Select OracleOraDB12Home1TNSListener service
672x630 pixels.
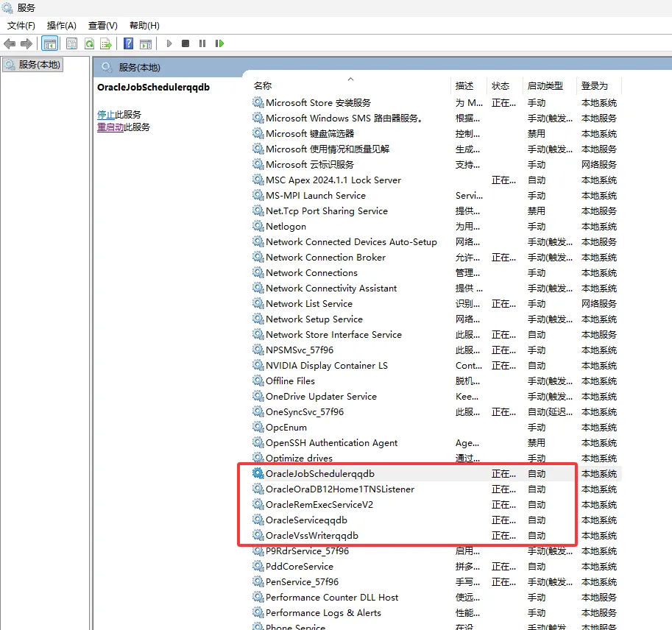tap(435, 489)
